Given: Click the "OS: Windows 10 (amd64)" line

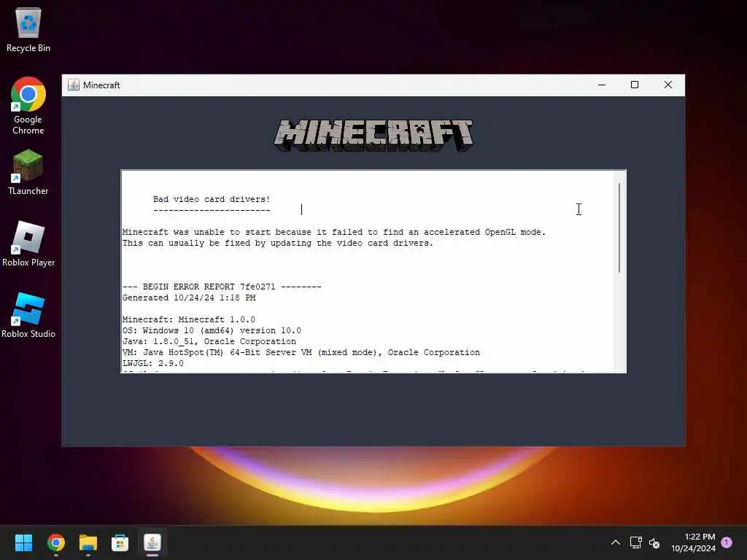Looking at the screenshot, I should click(212, 330).
